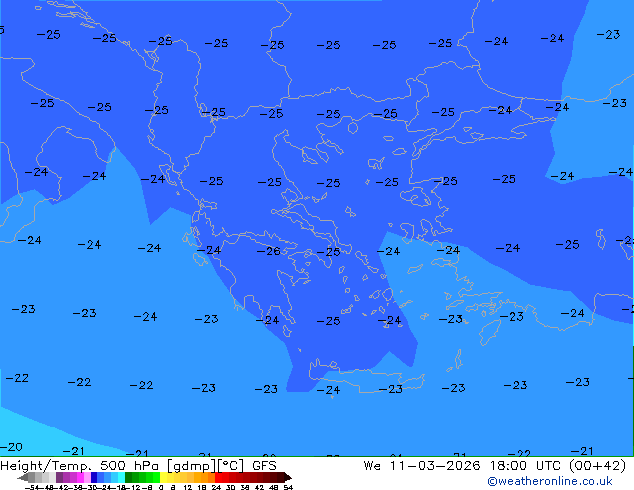
Task: Pick the cyan legend swatch
Action: coord(121,477)
